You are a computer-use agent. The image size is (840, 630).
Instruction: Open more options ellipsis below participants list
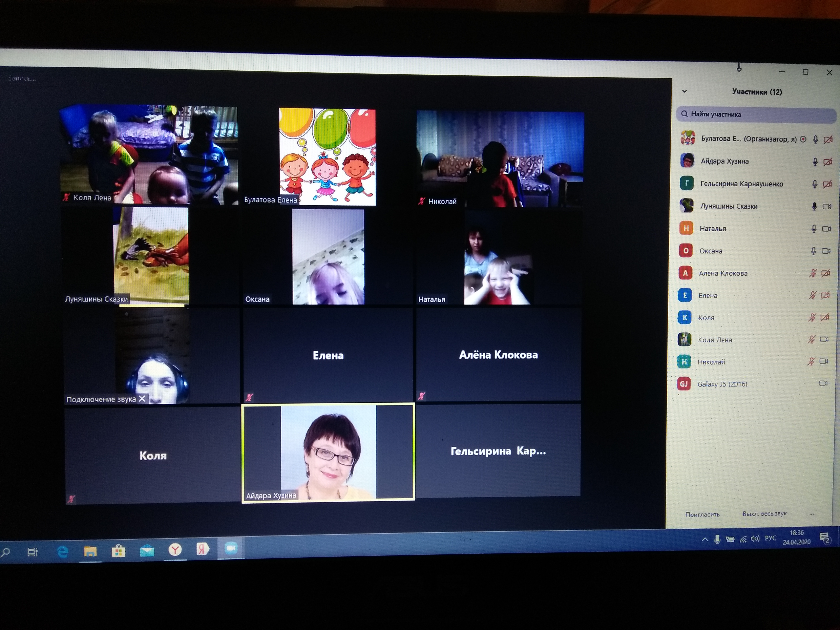click(812, 514)
